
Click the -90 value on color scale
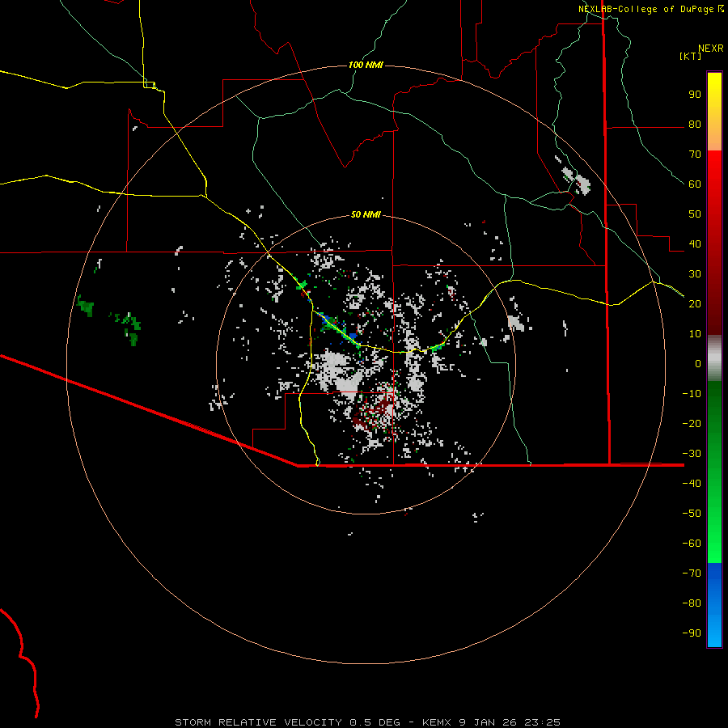pyautogui.click(x=692, y=633)
